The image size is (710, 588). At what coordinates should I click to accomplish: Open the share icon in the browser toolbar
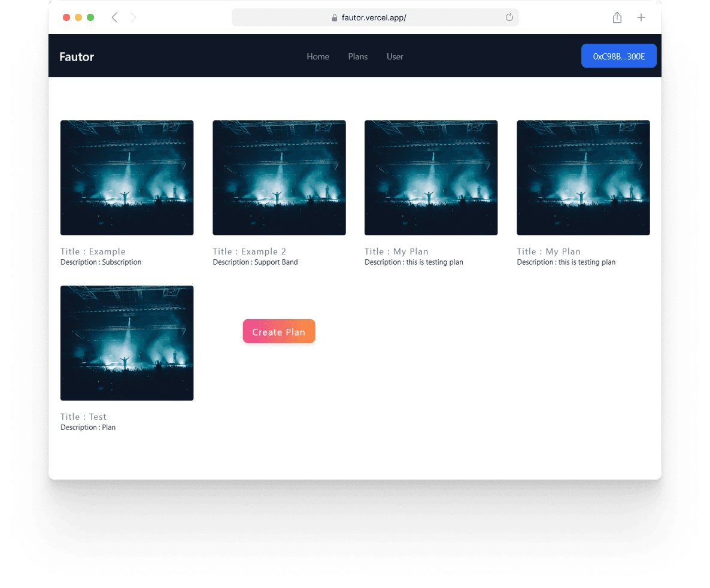pos(617,17)
